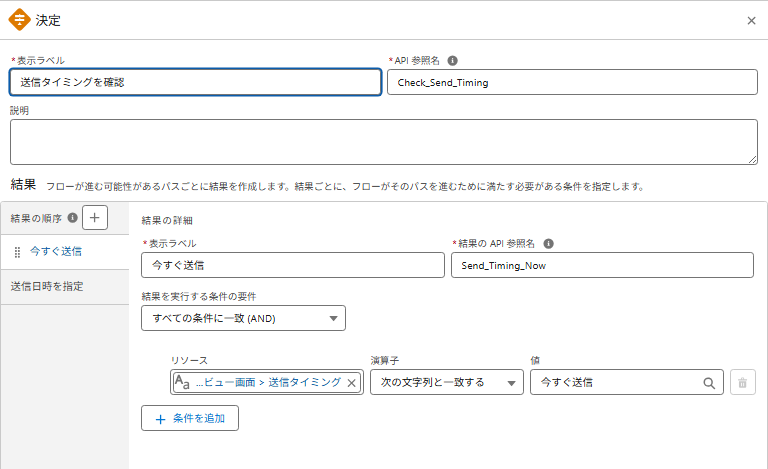This screenshot has width=768, height=469.
Task: Click the 結果の API 参照名 info icon
Action: point(548,243)
